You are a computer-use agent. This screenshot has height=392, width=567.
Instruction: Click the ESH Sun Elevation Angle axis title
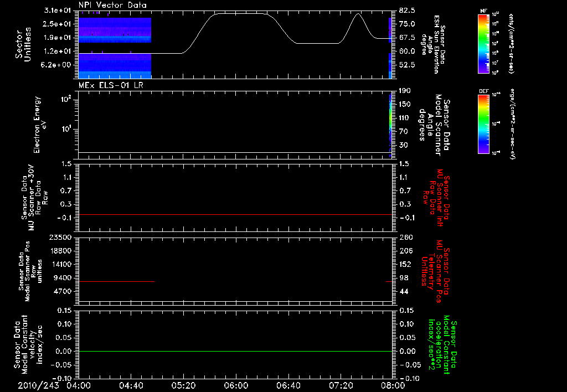[x=433, y=44]
